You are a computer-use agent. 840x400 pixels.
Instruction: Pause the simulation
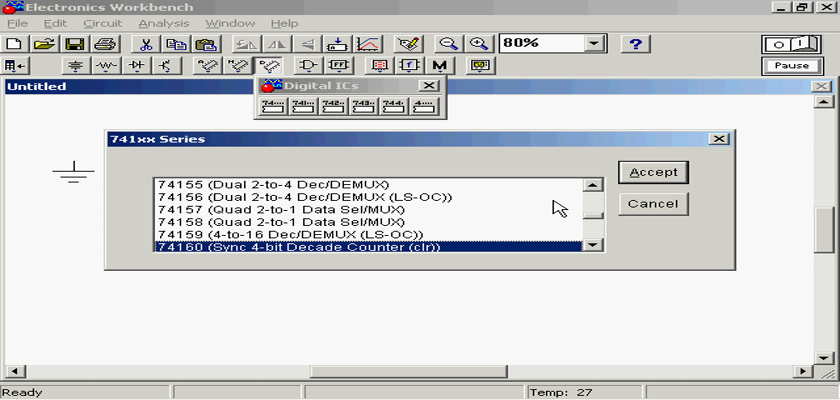click(x=792, y=66)
